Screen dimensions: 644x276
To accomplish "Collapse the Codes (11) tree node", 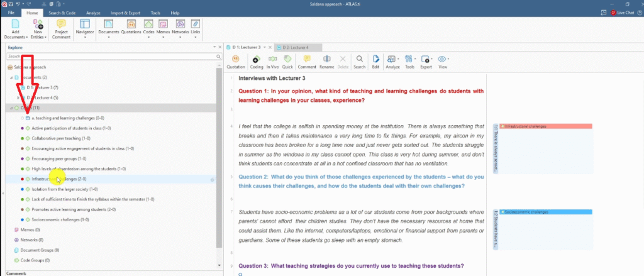I will [11, 108].
